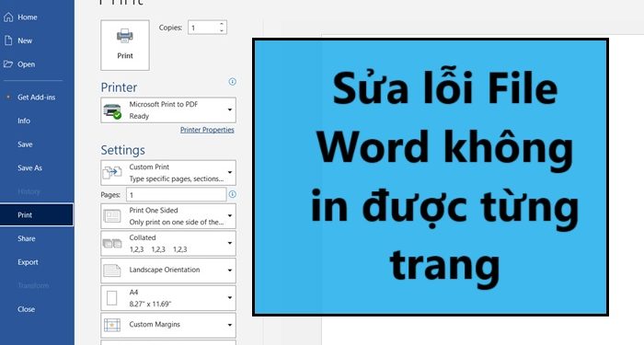Open Get Add-ins page
The image size is (644, 345).
point(36,98)
